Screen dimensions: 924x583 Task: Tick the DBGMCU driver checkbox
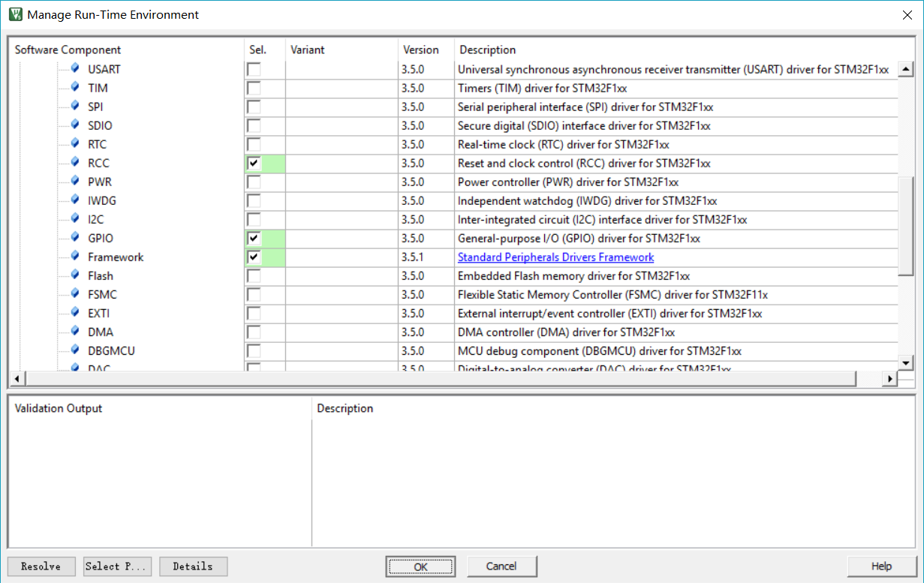tap(254, 351)
